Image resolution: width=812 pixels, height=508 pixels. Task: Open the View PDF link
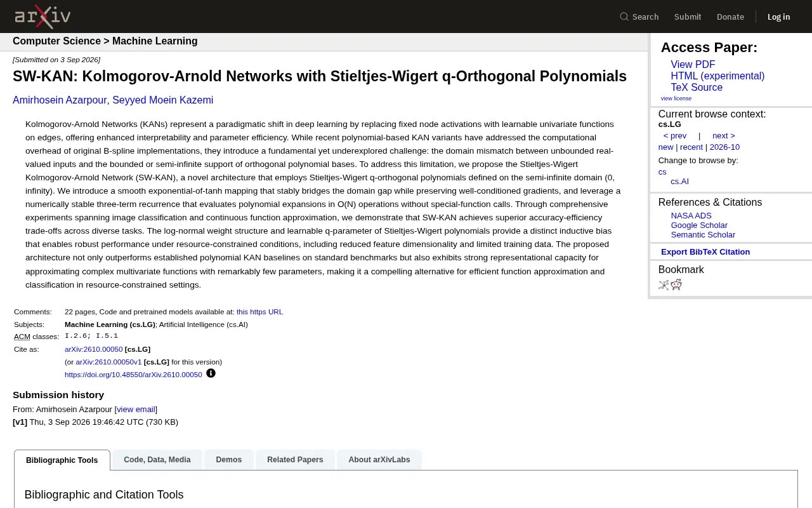coord(693,65)
